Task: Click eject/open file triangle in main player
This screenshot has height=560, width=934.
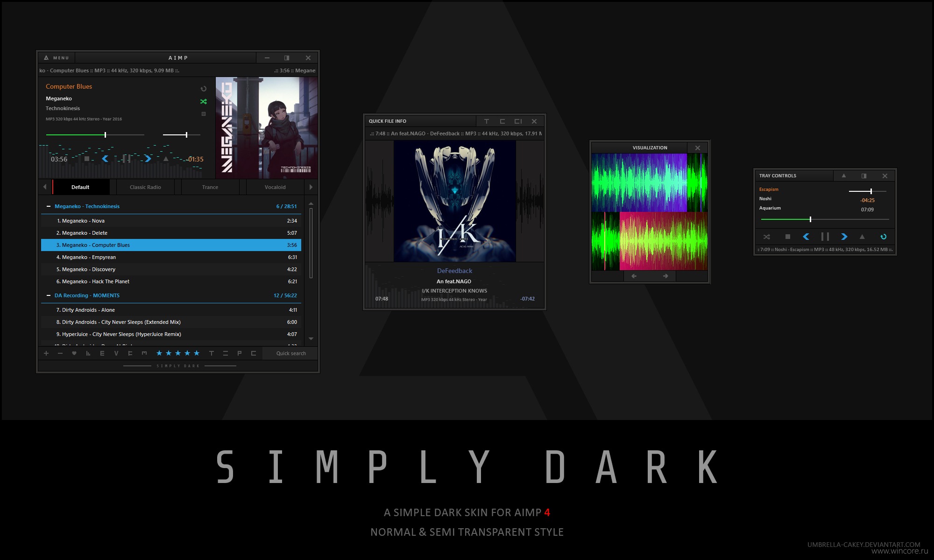Action: (166, 159)
